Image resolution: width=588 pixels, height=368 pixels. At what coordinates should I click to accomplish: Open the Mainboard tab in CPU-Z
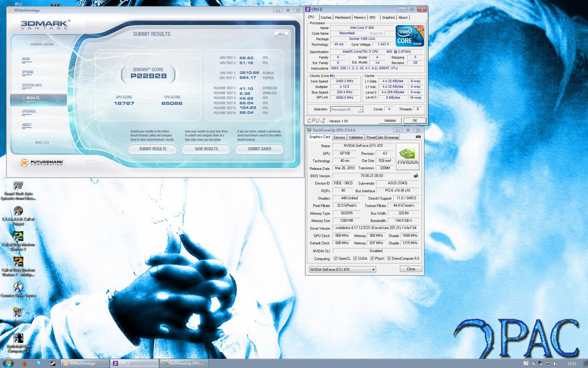[x=343, y=18]
